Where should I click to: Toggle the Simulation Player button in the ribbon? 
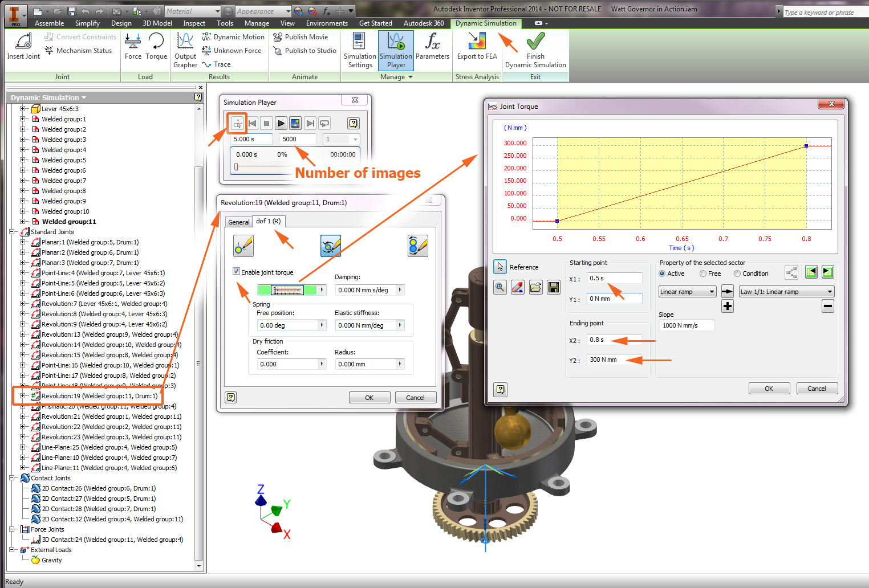[x=396, y=50]
